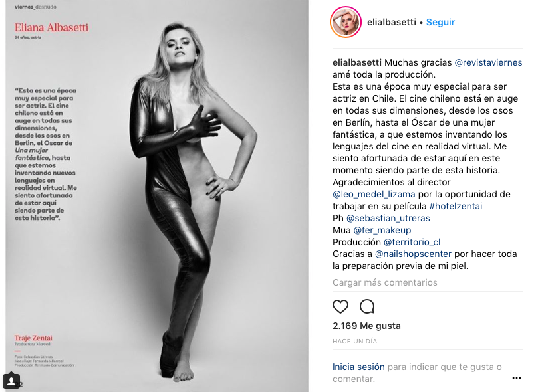536x392 pixels.
Task: Follow the account via Seguir
Action: (440, 22)
